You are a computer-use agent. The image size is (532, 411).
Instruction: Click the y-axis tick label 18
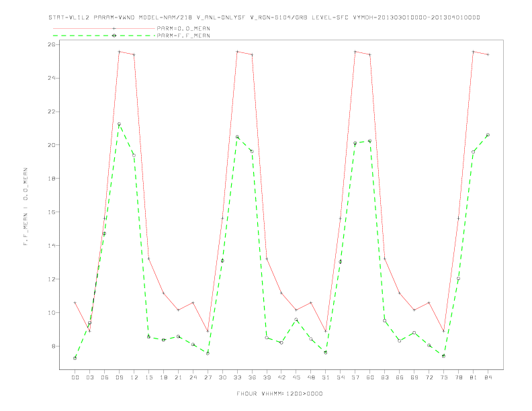tap(52, 179)
